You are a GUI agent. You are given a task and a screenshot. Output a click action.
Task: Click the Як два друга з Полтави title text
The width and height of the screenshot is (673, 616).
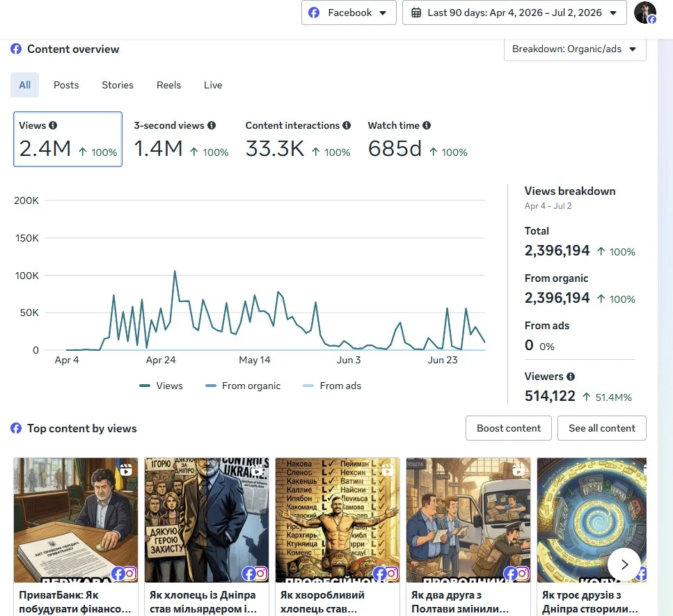point(459,602)
